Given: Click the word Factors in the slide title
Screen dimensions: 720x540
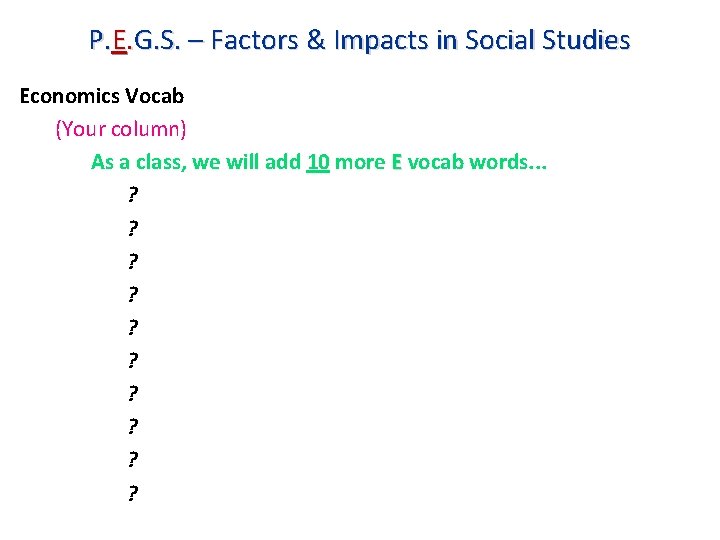Looking at the screenshot, I should coord(254,40).
